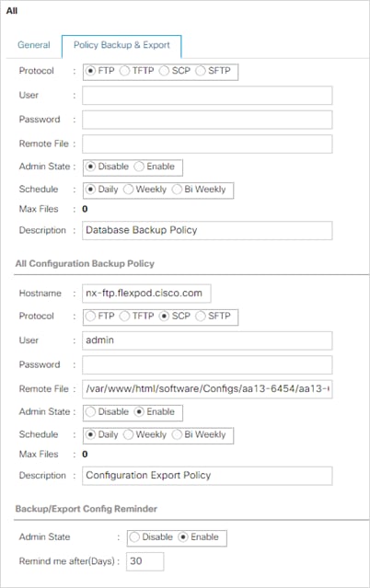Disable Admin State for Configuration Backup
This screenshot has height=588, width=370.
tap(90, 411)
